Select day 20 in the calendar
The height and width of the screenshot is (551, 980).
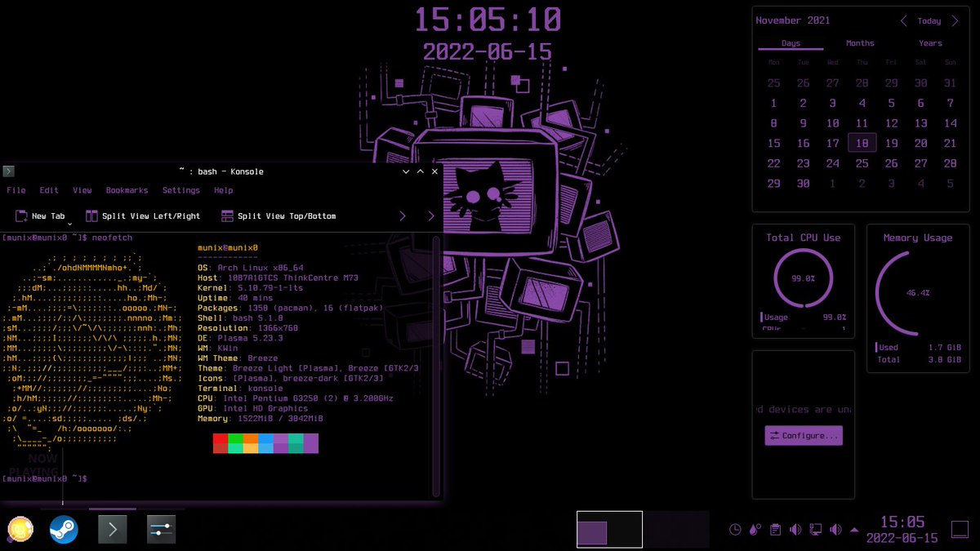(x=921, y=143)
